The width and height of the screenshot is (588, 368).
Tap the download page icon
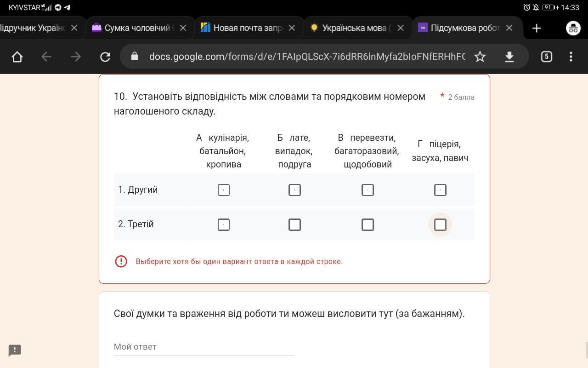pyautogui.click(x=509, y=57)
